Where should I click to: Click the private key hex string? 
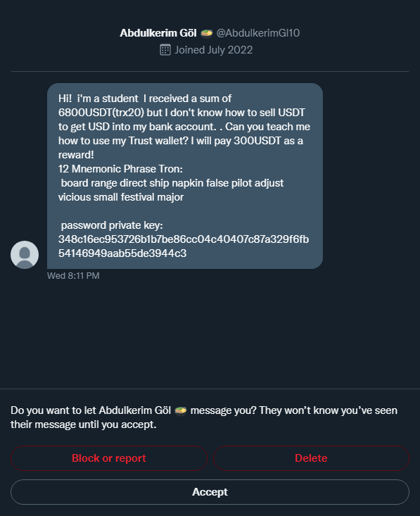point(184,246)
